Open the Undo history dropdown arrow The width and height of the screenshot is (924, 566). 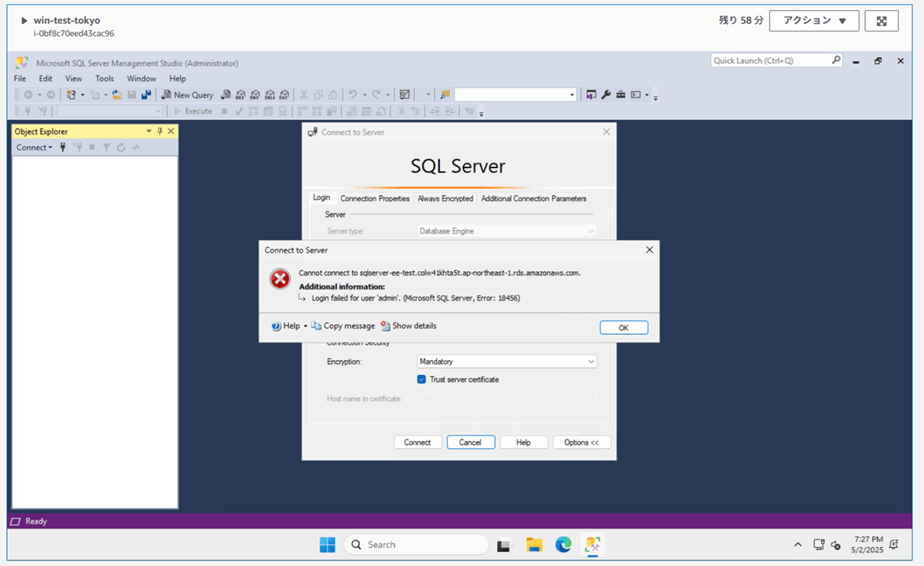(365, 95)
